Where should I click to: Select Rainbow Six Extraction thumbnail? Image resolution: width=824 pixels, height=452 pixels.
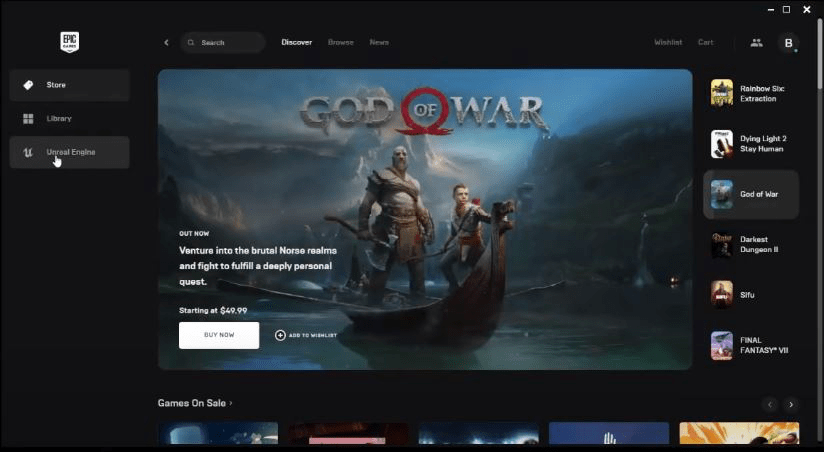coord(722,93)
